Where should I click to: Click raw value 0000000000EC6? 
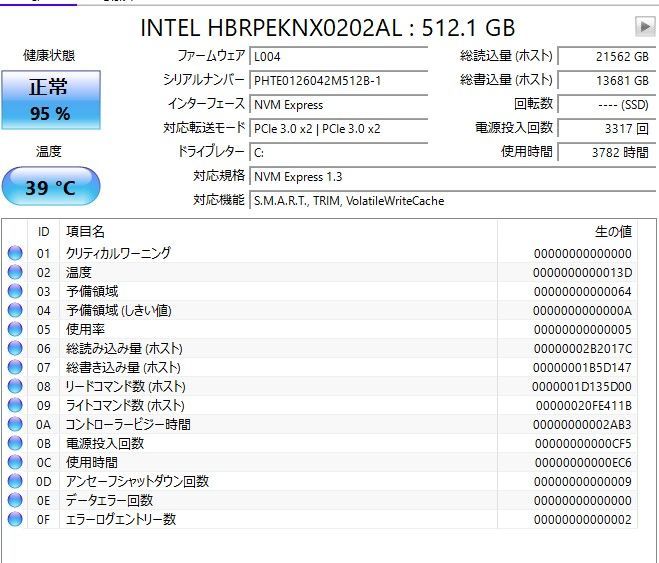pyautogui.click(x=583, y=463)
